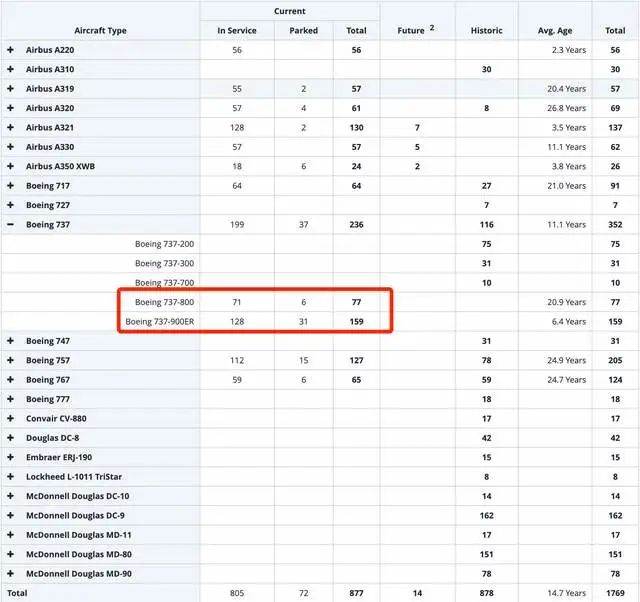Click the 6.4 Years age for 737-900ER
The width and height of the screenshot is (640, 602).
coord(569,322)
